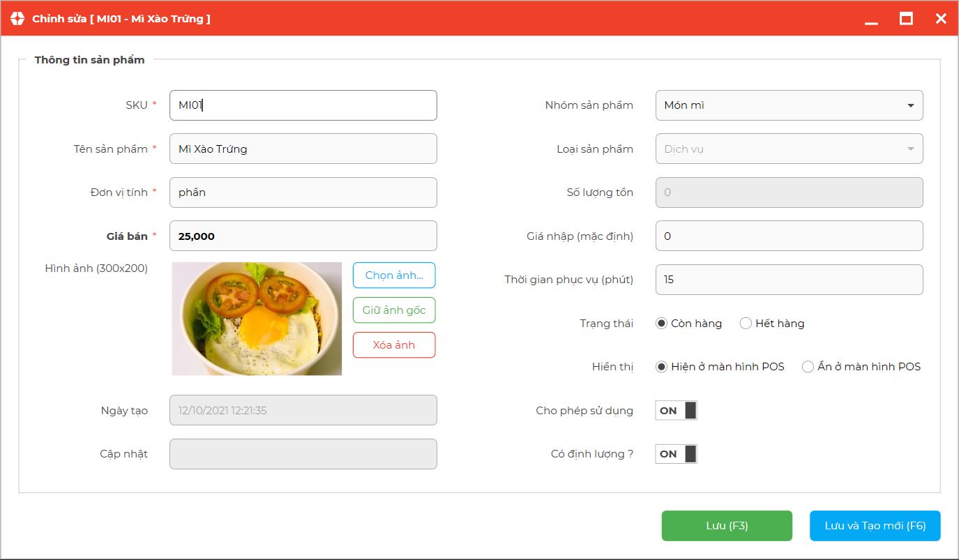Image resolution: width=959 pixels, height=560 pixels.
Task: Toggle the Cho phép sử dụng switch
Action: point(676,411)
